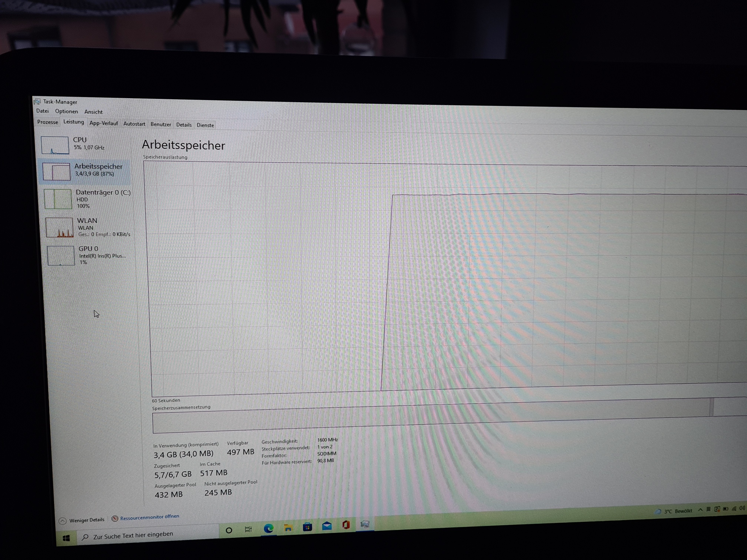747x560 pixels.
Task: Open the Optionen menu
Action: tap(66, 111)
